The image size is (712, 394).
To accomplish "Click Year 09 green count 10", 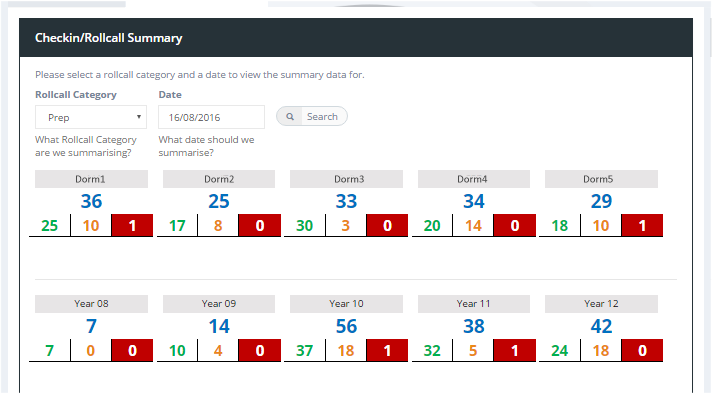I will [x=177, y=350].
